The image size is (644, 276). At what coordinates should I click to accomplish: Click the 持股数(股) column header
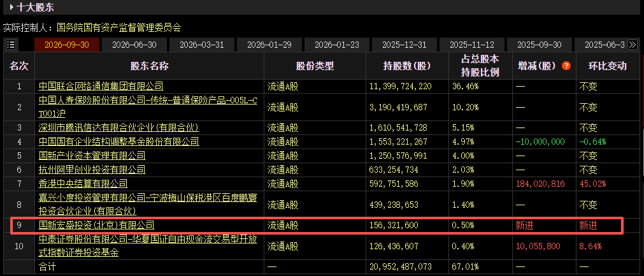click(407, 66)
